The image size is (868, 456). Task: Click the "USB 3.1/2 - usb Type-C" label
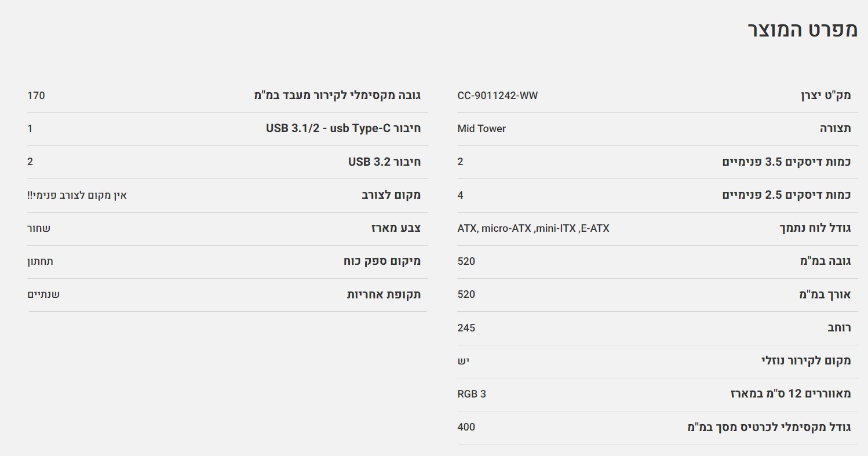click(x=343, y=129)
